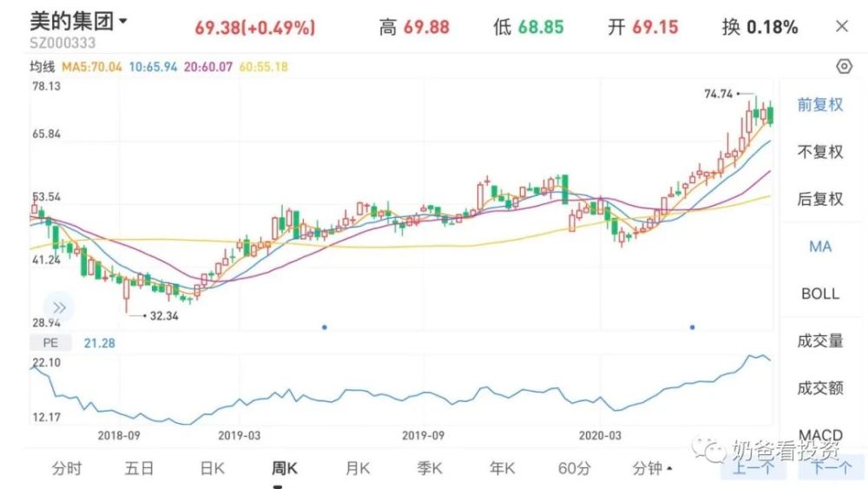The height and width of the screenshot is (489, 868).
Task: Click the PE value 21.28
Action: pos(100,343)
